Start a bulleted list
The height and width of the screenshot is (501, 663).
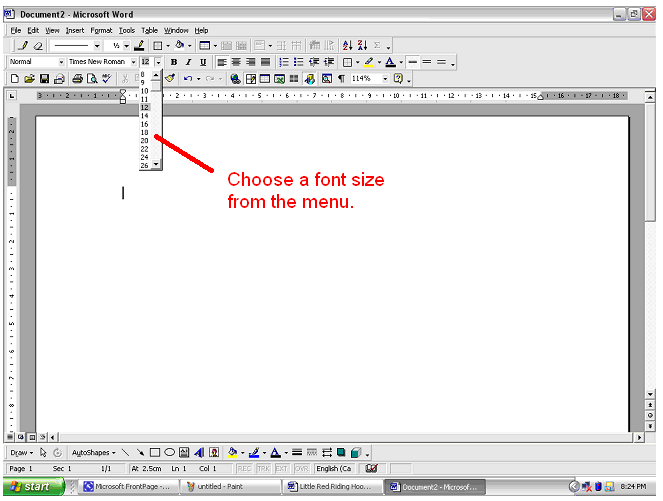(299, 62)
